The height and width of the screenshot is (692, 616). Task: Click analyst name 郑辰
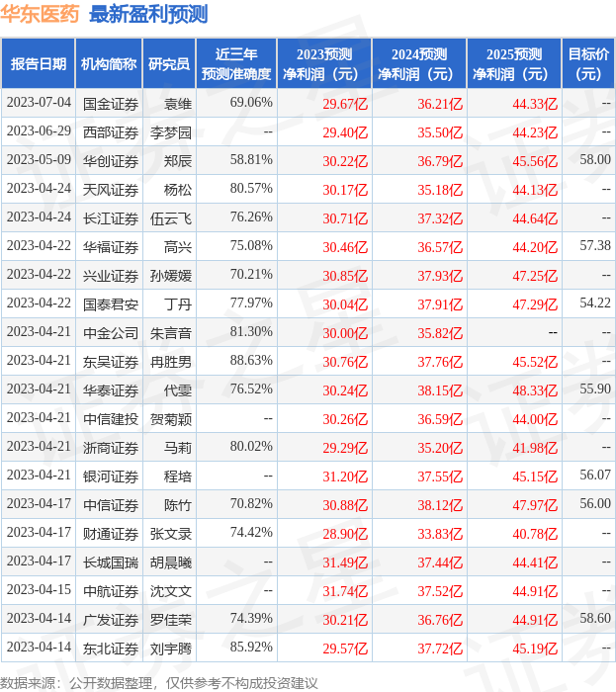(x=178, y=161)
